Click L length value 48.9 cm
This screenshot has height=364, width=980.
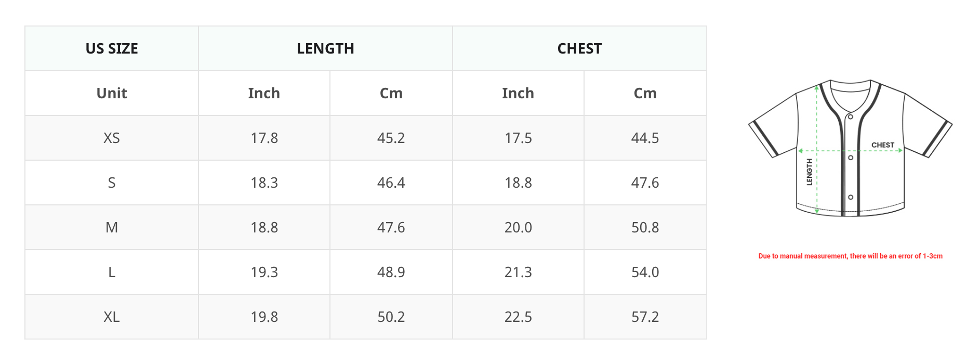391,272
